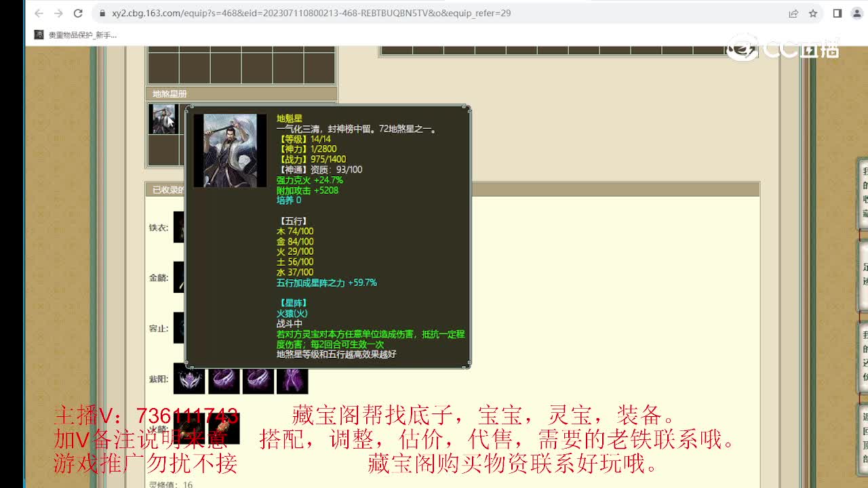868x488 pixels.
Task: Click the red item icon beside 火麟
Action: click(x=224, y=427)
